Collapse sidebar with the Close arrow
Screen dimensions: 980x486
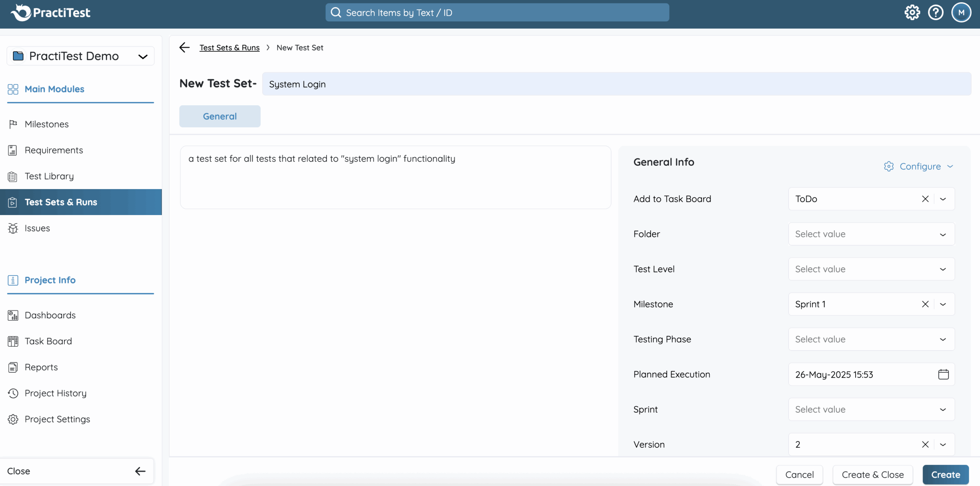pyautogui.click(x=140, y=471)
